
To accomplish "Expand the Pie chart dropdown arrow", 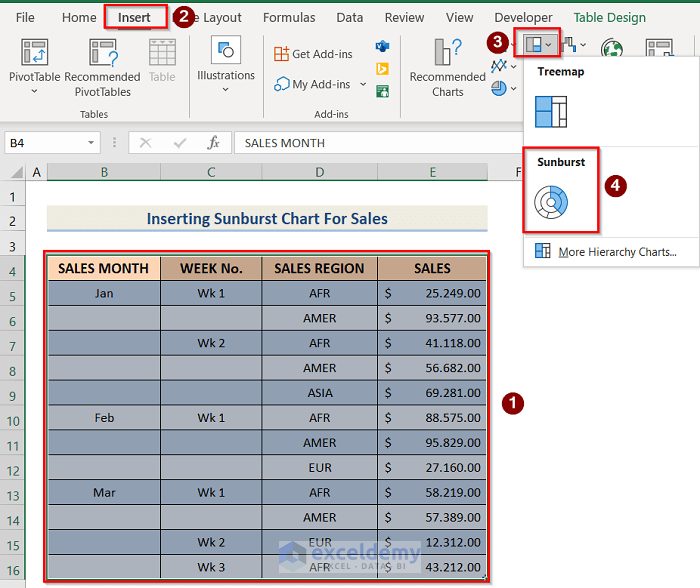I will (x=513, y=88).
